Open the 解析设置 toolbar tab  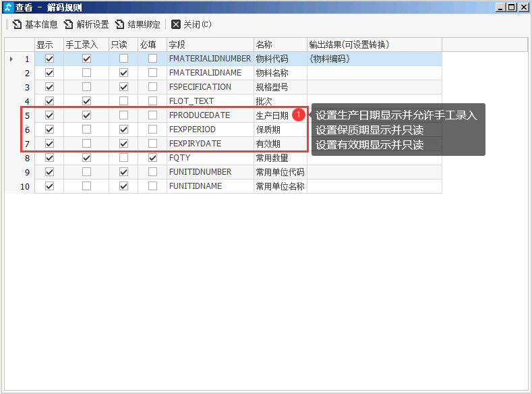click(86, 24)
